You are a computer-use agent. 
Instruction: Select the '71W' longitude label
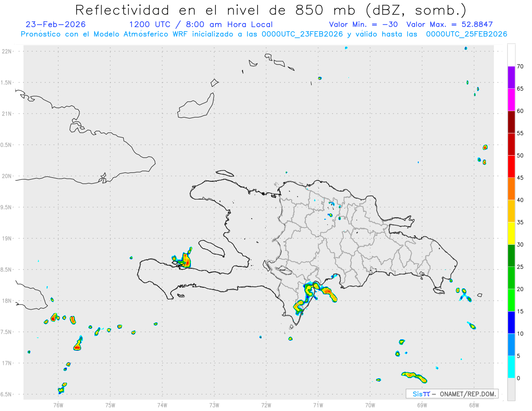318,405
